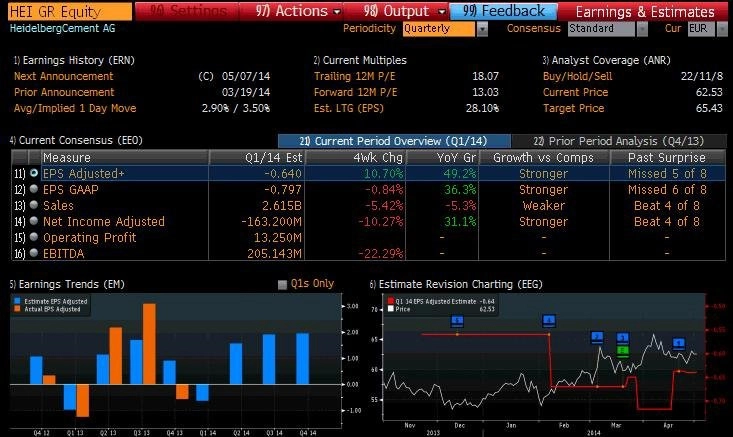Image resolution: width=733 pixels, height=437 pixels.
Task: Click the Buy/Hold/Sell value 22/11/8
Action: 702,76
